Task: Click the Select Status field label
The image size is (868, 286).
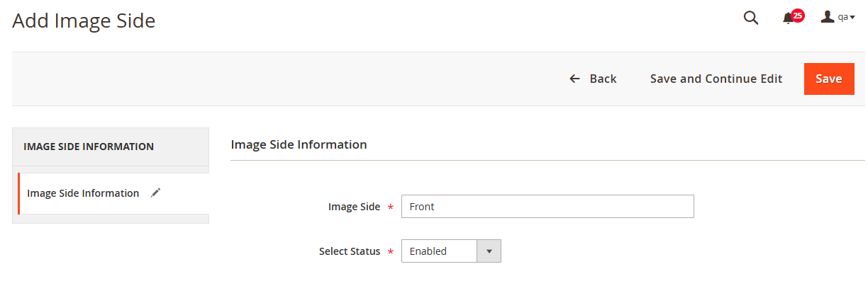Action: coord(350,251)
